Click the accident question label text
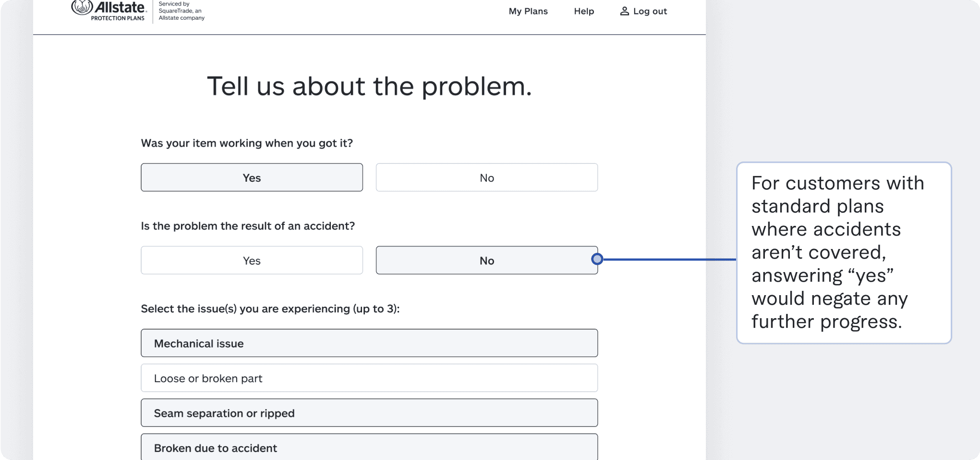 coord(248,226)
